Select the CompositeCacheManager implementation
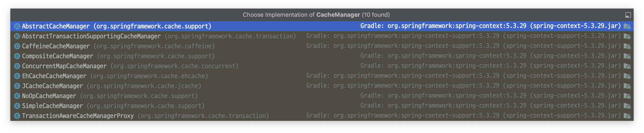644x133 pixels. (x=322, y=56)
